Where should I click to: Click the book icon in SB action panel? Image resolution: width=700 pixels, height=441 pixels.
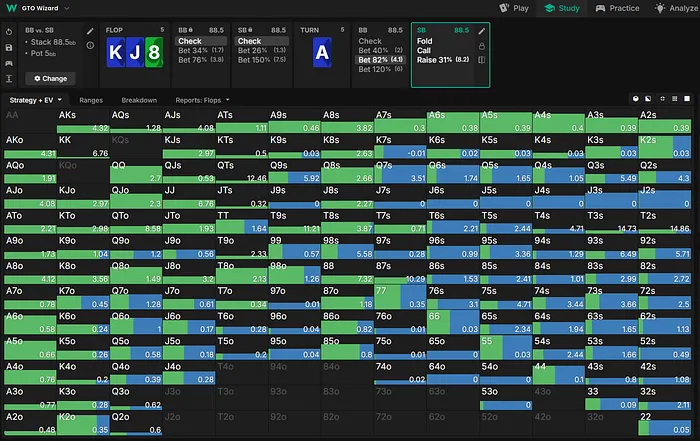pos(482,60)
